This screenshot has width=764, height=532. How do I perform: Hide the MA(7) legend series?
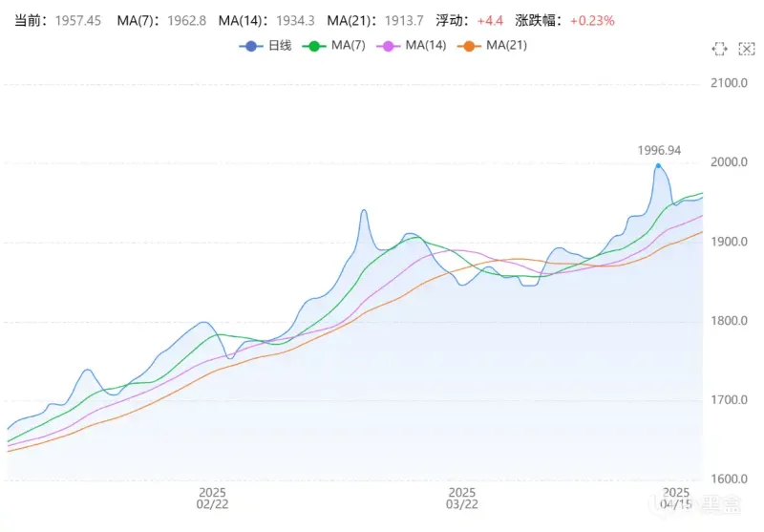(336, 45)
